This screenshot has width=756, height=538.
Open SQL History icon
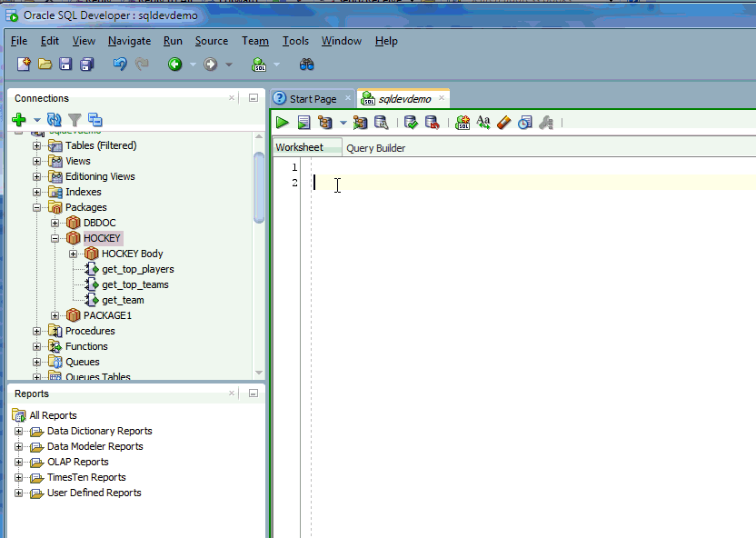525,123
